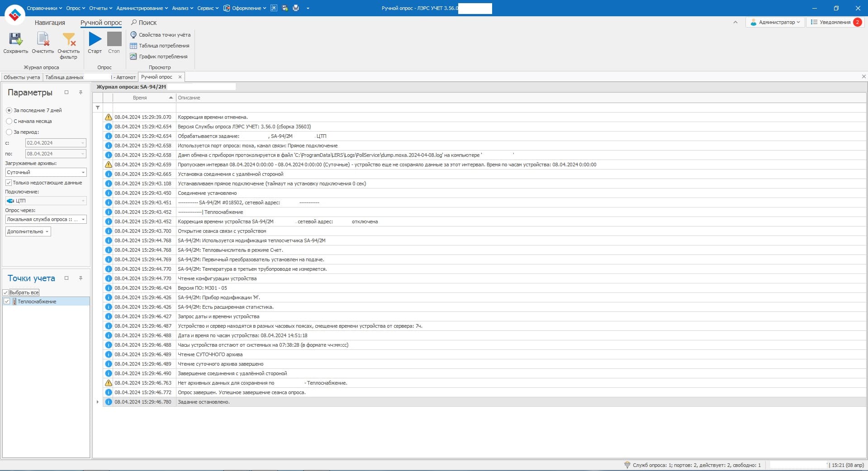Open Свойства точки учёта
Image resolution: width=868 pixels, height=471 pixels.
[161, 35]
